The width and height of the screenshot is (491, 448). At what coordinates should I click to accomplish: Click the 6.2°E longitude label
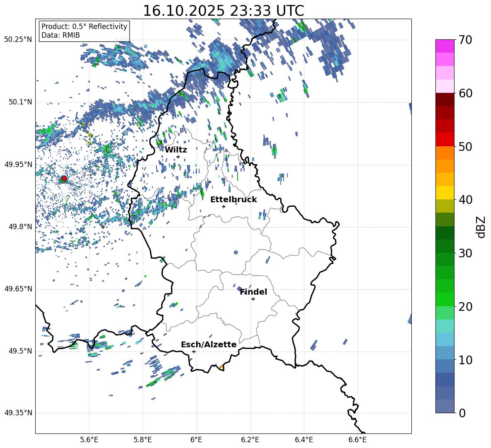(x=250, y=440)
